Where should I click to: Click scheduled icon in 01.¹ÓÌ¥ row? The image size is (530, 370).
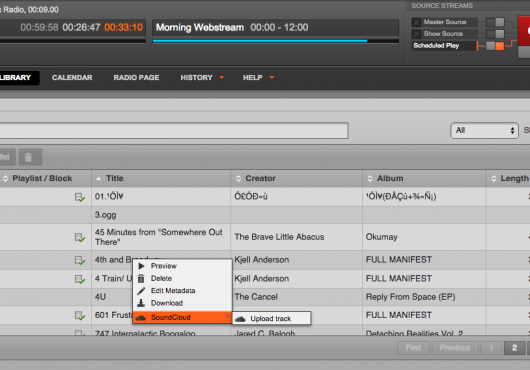pos(80,197)
